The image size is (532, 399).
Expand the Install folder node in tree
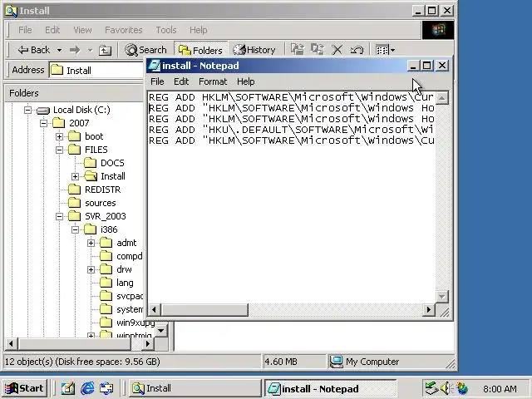coord(76,176)
